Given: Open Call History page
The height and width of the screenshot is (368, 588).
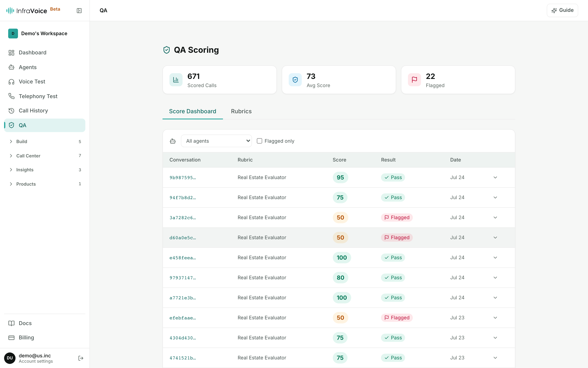Looking at the screenshot, I should [x=45, y=111].
